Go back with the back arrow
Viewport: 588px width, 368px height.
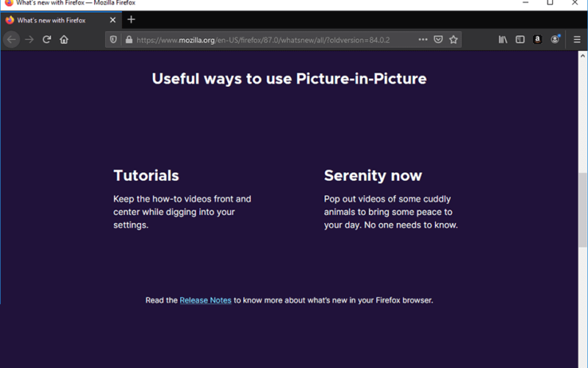[11, 40]
